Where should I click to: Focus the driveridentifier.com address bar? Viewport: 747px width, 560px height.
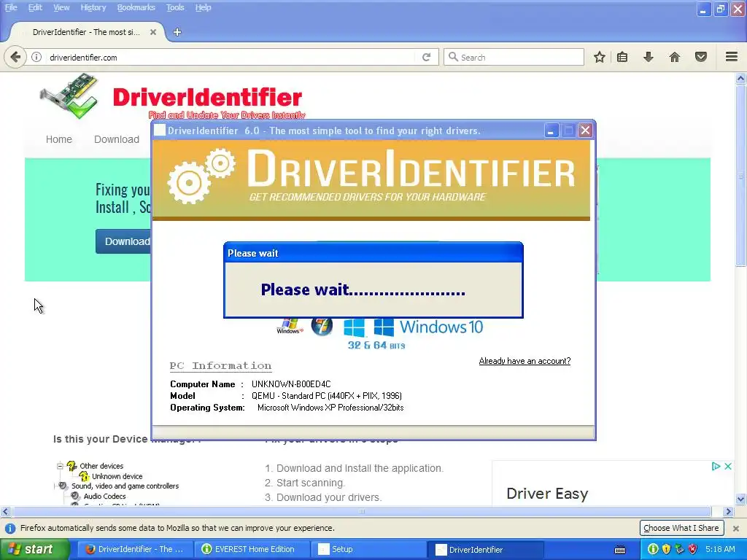pos(228,58)
